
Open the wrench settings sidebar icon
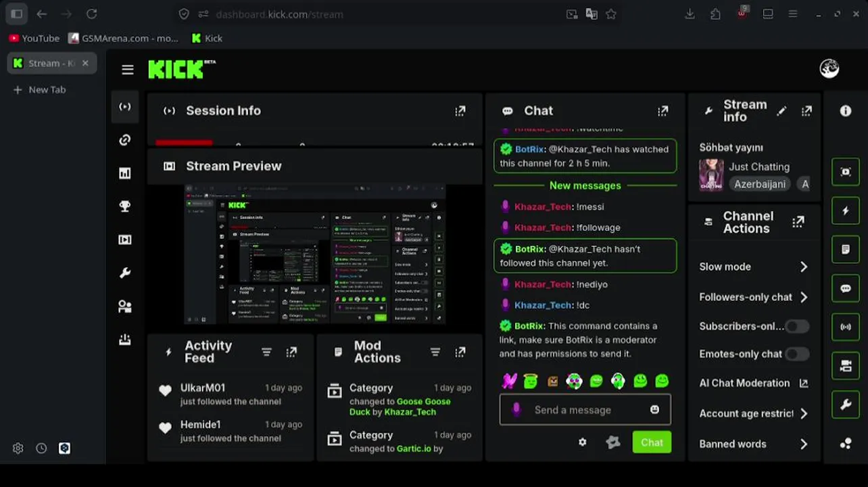pos(125,273)
